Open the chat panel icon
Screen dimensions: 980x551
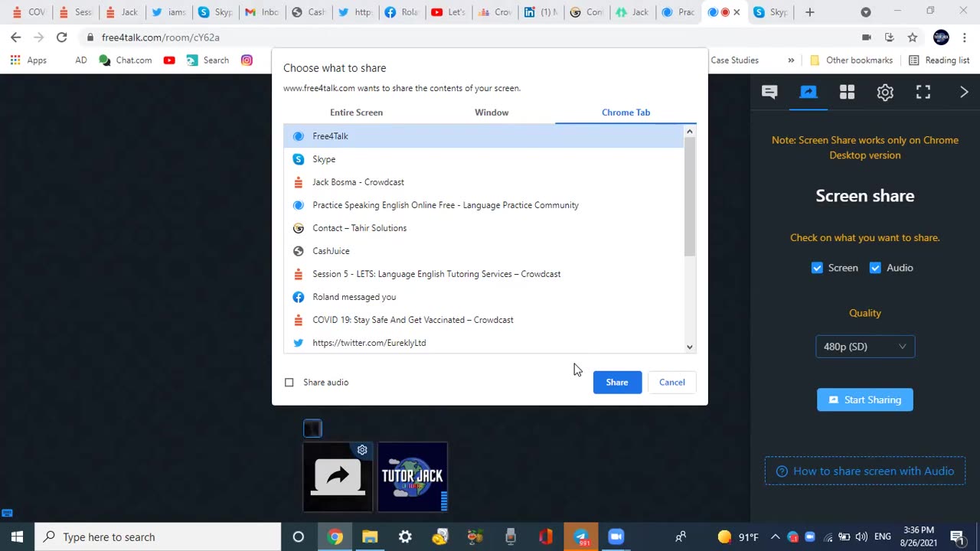pos(769,92)
